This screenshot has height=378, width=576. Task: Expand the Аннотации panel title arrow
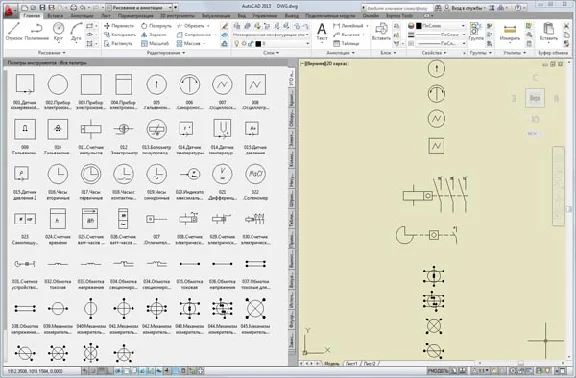coord(353,53)
